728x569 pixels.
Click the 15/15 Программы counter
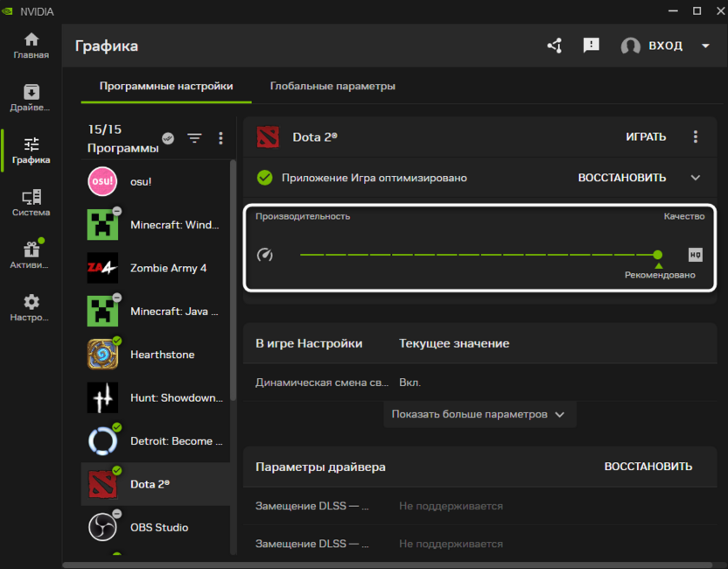[x=123, y=138]
